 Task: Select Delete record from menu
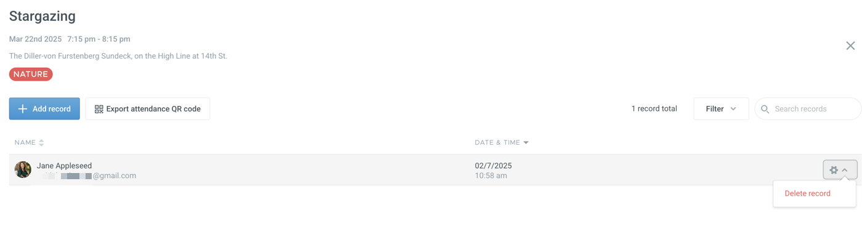pos(807,193)
